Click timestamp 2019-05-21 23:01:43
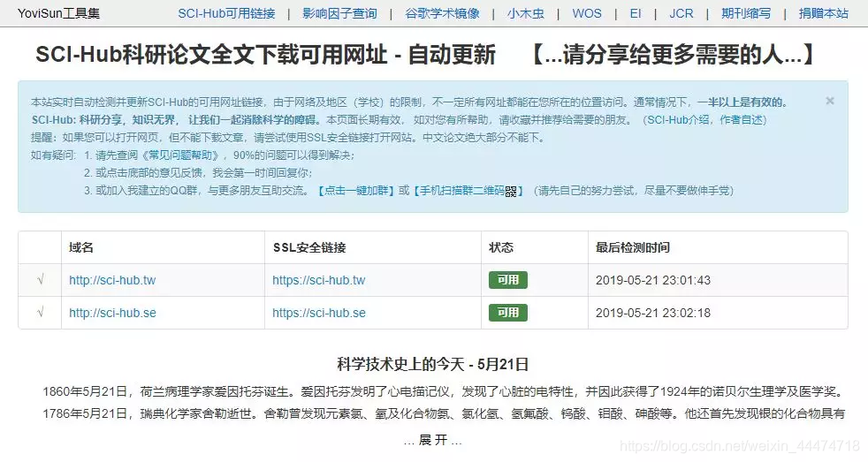868x462 pixels. 653,280
